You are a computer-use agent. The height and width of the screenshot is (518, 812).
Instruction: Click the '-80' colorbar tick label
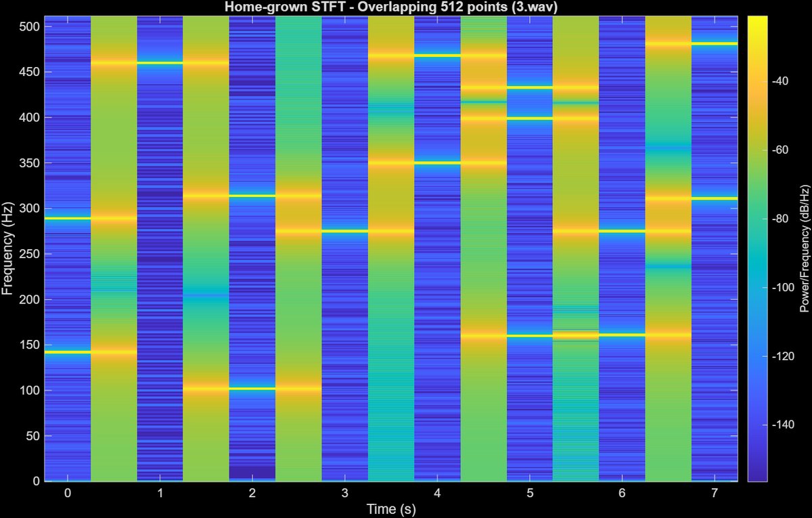pos(780,219)
